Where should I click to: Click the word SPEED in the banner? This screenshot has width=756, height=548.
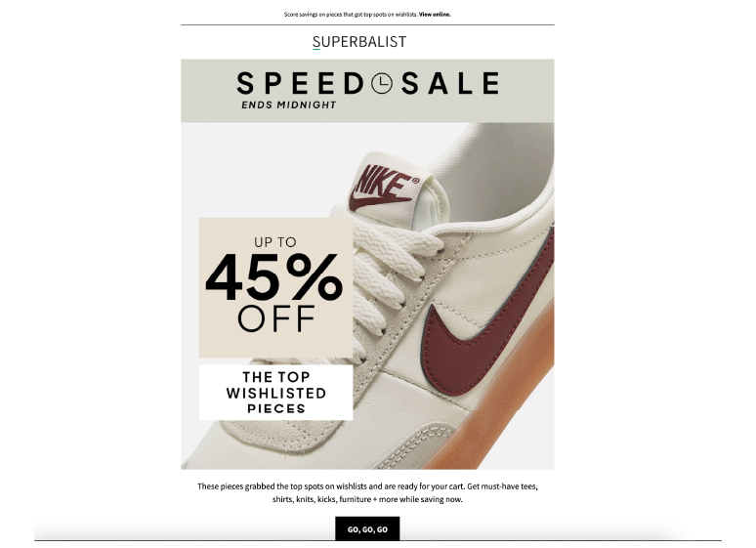(299, 84)
